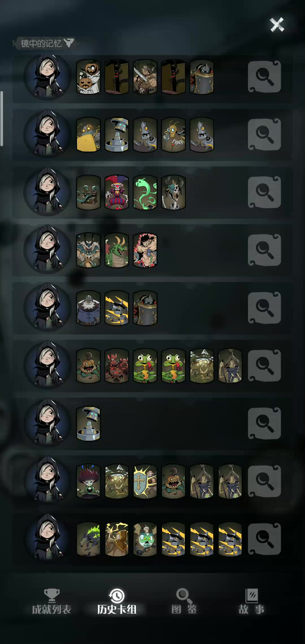Tap the green-flame wolf card
This screenshot has height=644, width=305.
(x=88, y=539)
